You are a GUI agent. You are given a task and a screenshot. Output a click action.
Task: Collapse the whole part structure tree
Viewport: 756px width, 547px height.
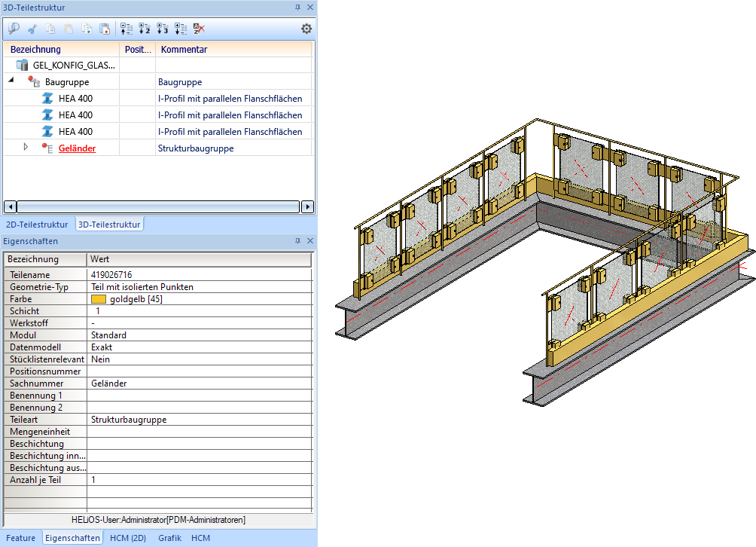tap(126, 29)
